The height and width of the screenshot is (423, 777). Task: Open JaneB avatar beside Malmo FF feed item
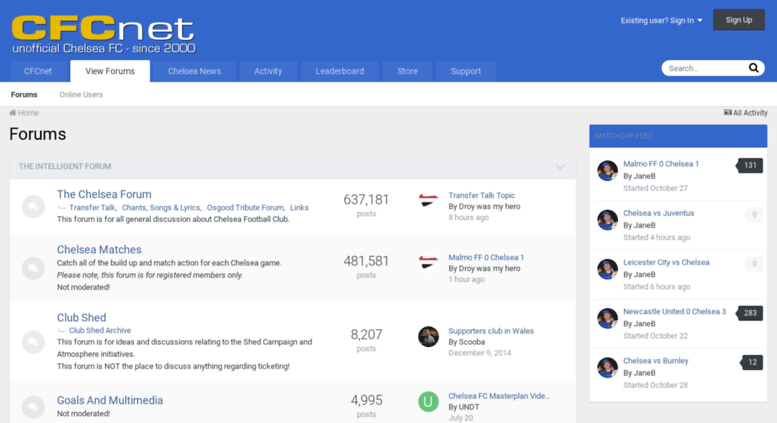point(607,170)
